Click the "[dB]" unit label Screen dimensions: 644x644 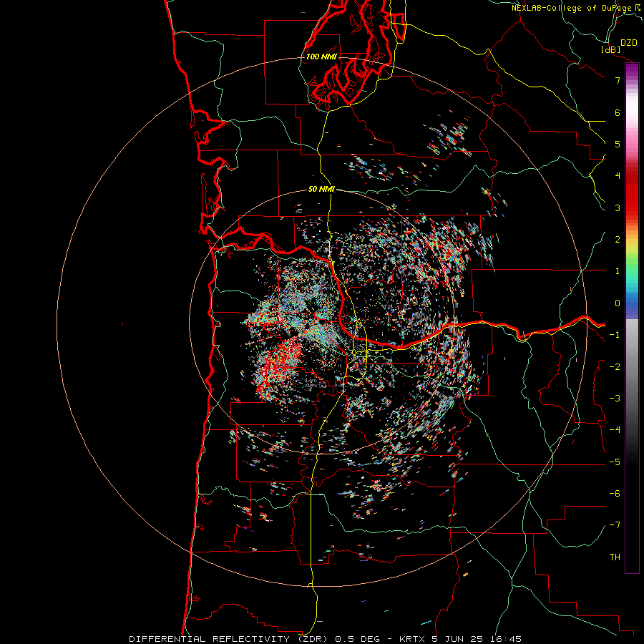[x=610, y=49]
